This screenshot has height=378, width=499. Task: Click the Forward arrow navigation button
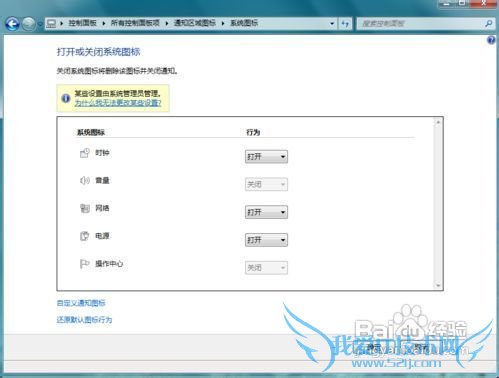(x=29, y=24)
